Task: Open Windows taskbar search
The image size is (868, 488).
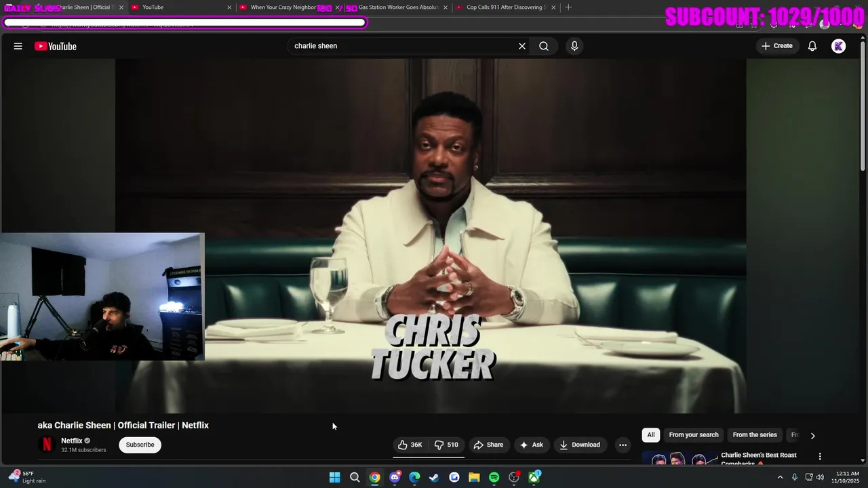Action: click(x=355, y=477)
